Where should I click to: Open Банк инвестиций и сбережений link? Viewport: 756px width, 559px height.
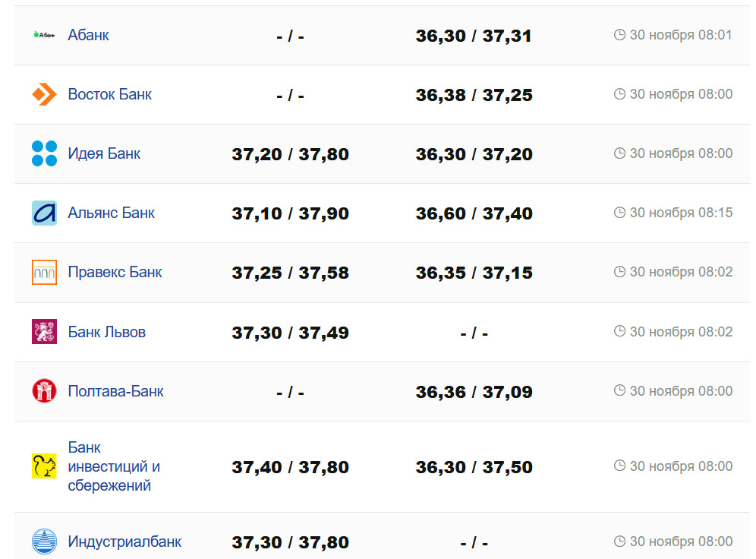(114, 466)
